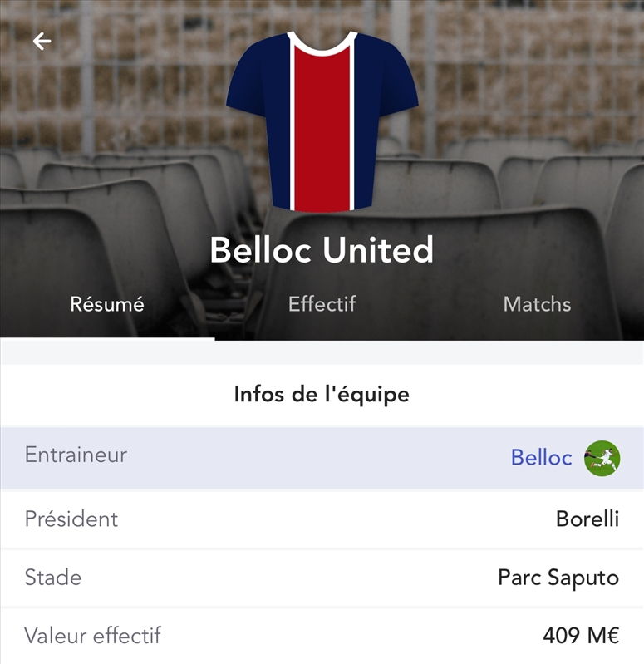Click the coach avatar icon next to Belloc
644x664 pixels.
tap(602, 458)
